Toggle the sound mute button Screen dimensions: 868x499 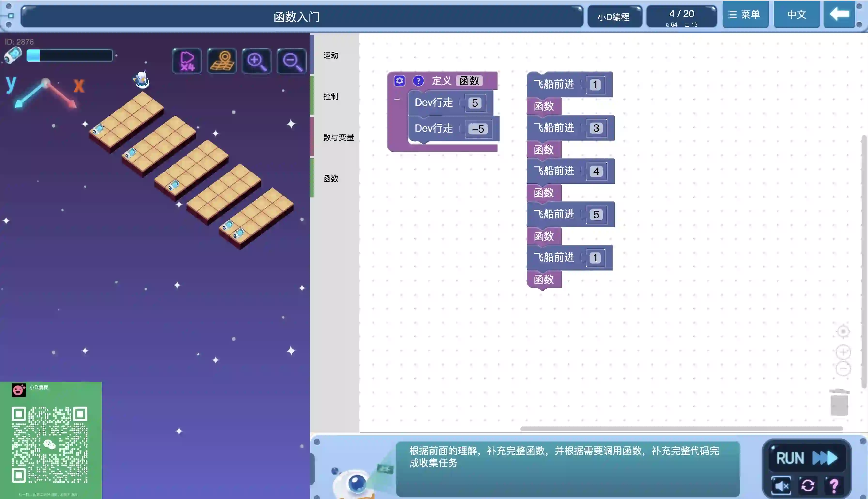(781, 485)
